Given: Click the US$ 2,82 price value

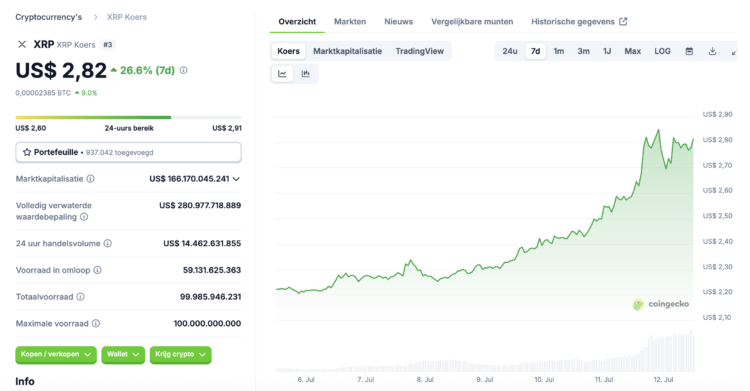Looking at the screenshot, I should tap(61, 70).
